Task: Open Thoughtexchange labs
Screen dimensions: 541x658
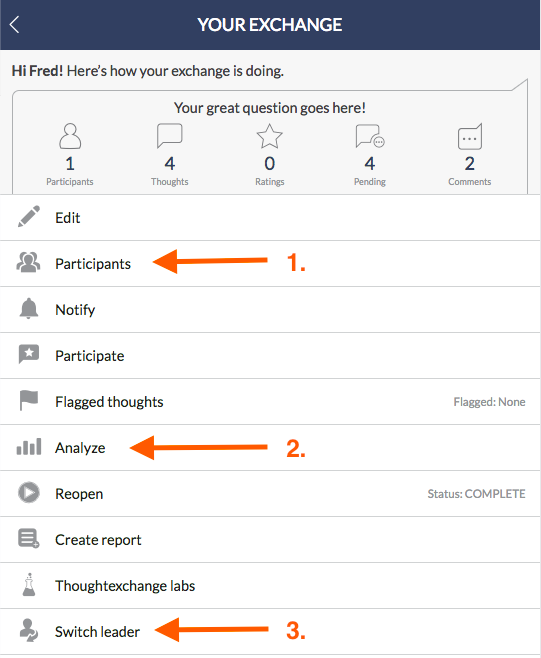Action: [x=270, y=586]
